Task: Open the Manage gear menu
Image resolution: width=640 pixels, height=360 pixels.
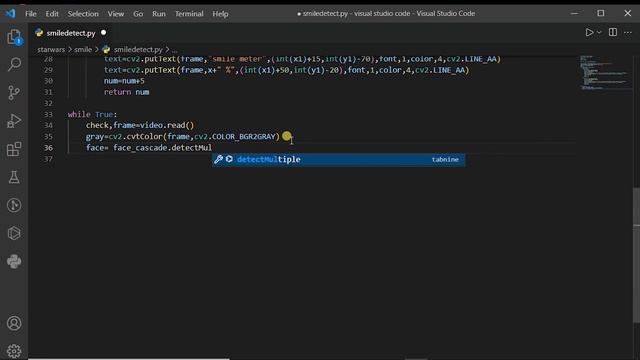Action: 14,351
